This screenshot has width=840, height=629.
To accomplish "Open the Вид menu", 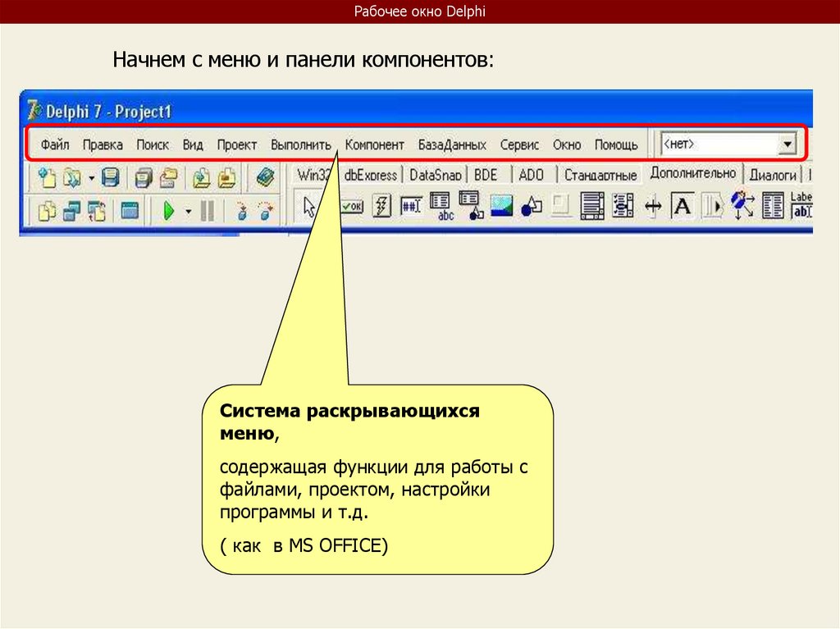I will pos(193,144).
